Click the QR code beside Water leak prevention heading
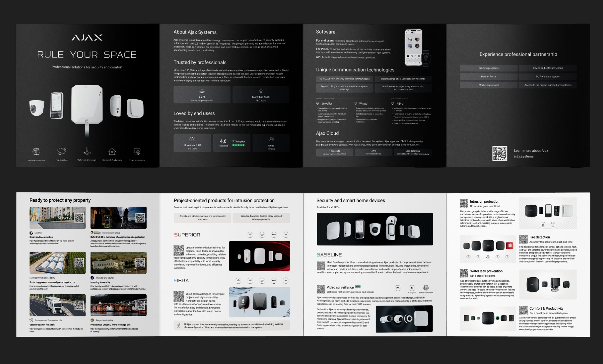 [x=464, y=273]
